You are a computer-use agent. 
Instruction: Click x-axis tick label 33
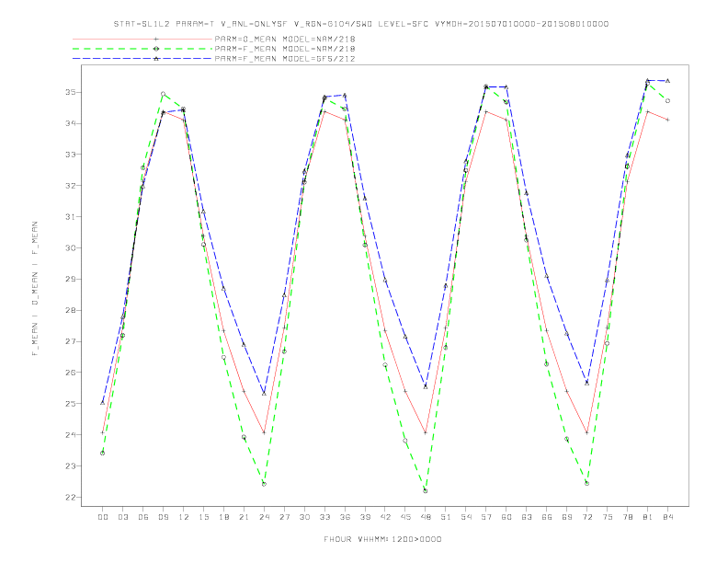pos(324,517)
